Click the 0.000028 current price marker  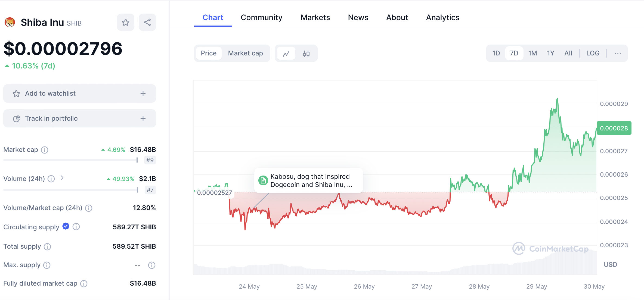click(614, 128)
